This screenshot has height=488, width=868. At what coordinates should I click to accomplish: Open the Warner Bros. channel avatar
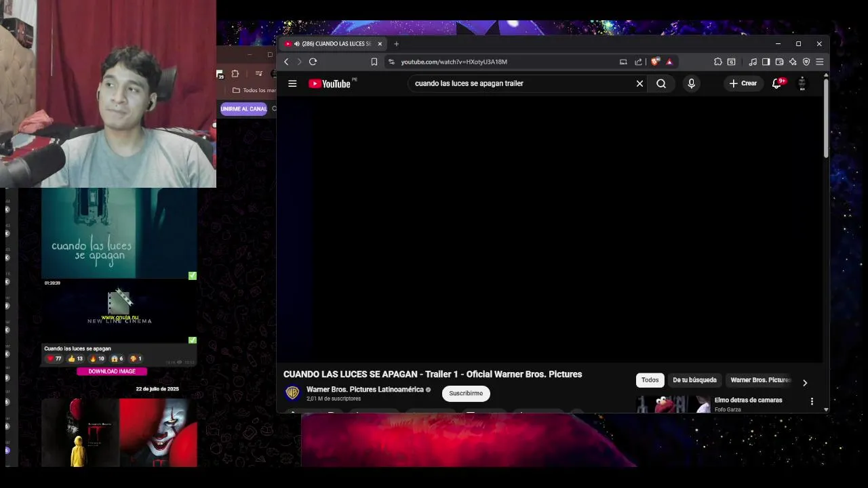click(x=292, y=393)
